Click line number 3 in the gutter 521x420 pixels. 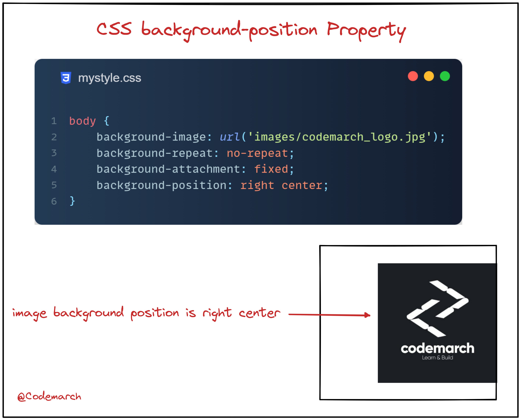pos(54,153)
